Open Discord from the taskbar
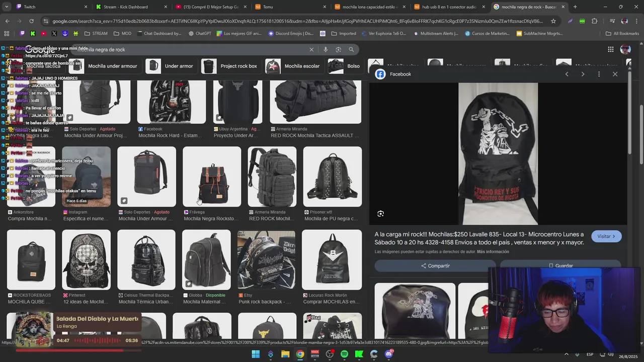Image resolution: width=644 pixels, height=362 pixels. click(x=388, y=354)
